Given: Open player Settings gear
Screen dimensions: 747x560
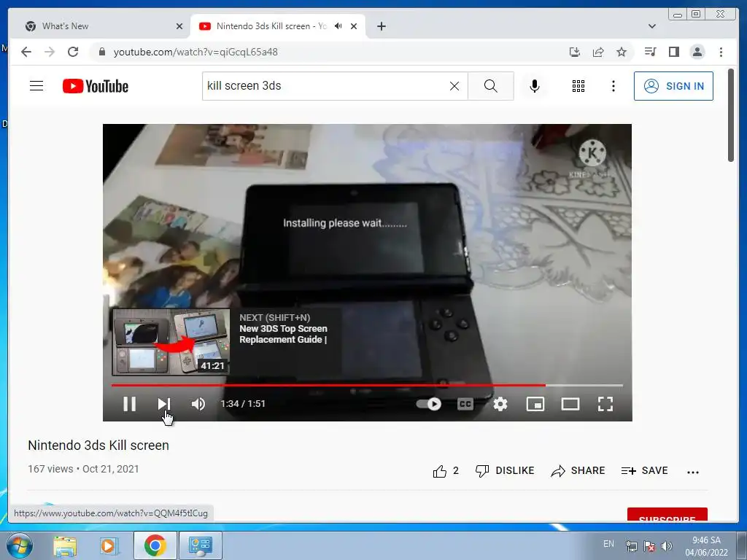Looking at the screenshot, I should pyautogui.click(x=500, y=404).
